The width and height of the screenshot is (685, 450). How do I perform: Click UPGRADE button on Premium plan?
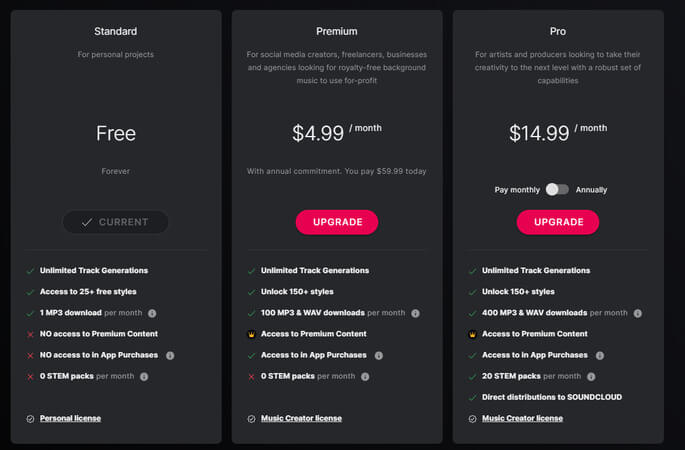point(337,222)
